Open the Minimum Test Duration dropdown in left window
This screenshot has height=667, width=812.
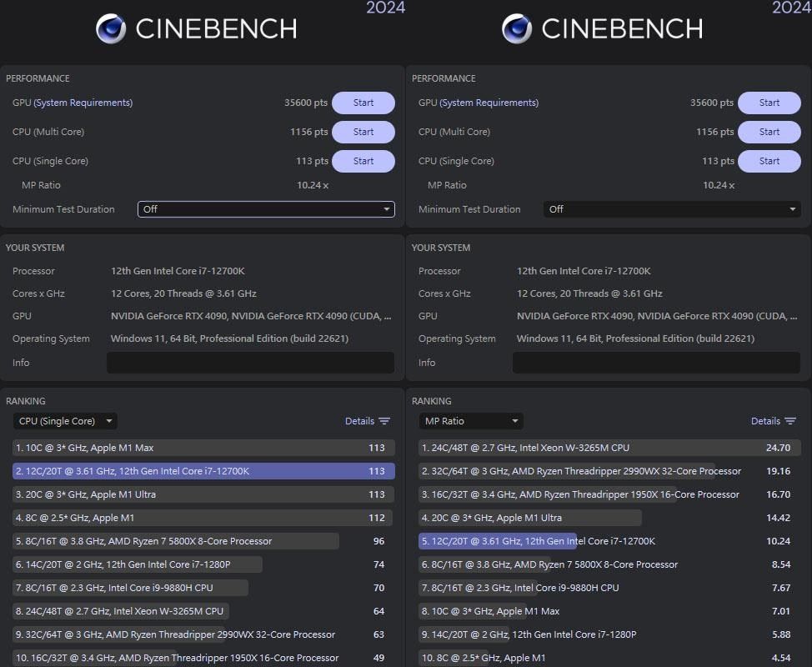[x=266, y=209]
